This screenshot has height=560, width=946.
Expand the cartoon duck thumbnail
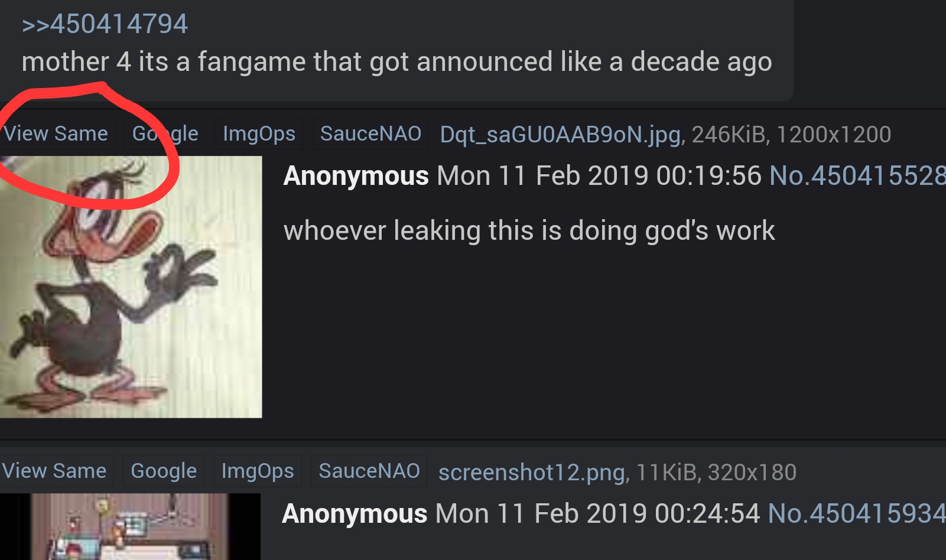click(131, 287)
